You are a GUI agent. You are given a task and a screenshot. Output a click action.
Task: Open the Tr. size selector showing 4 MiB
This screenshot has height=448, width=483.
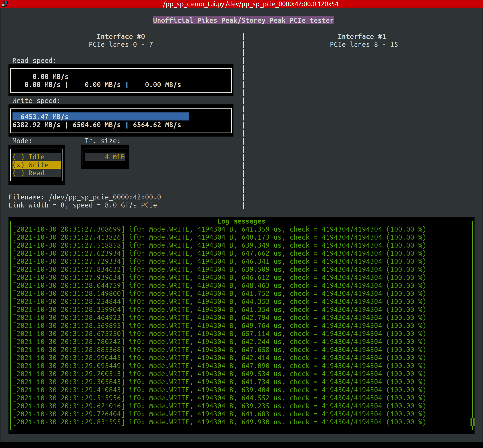point(105,157)
